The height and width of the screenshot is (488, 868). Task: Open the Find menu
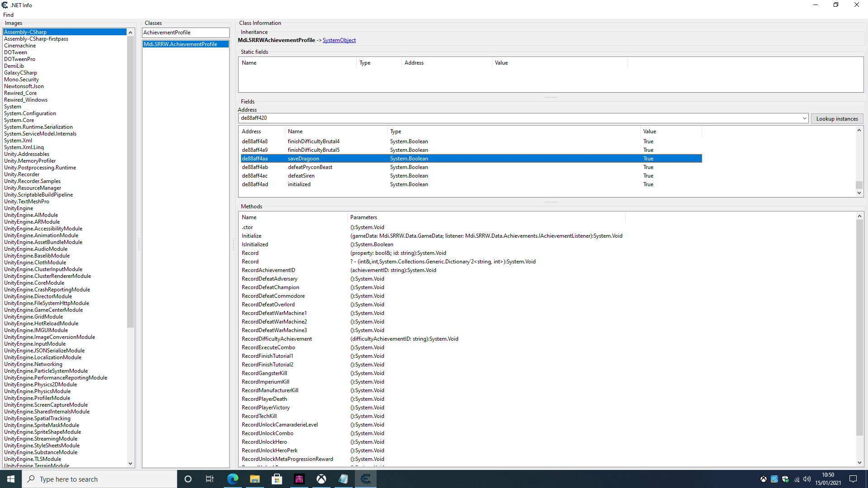[x=8, y=14]
